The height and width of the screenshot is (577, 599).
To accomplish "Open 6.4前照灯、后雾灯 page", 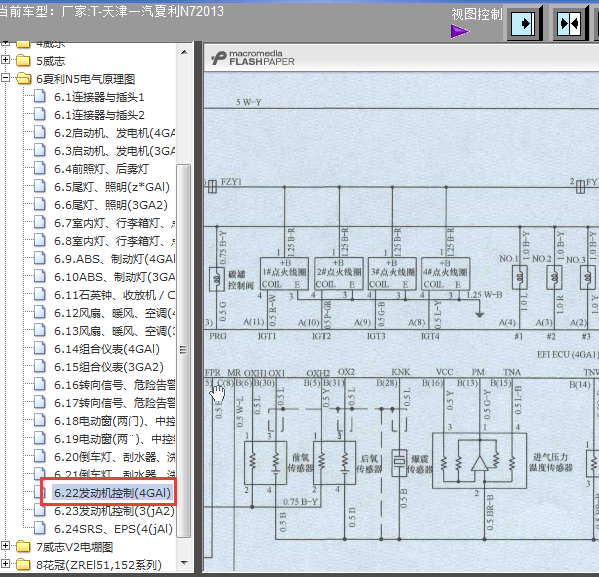I will [x=101, y=169].
